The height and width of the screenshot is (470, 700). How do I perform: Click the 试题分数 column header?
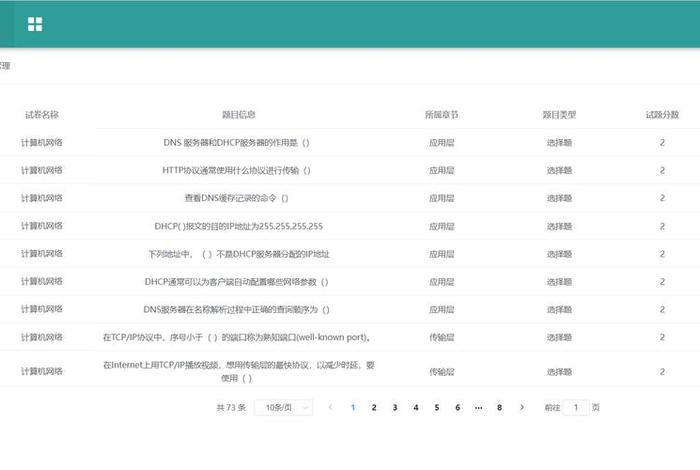[662, 115]
